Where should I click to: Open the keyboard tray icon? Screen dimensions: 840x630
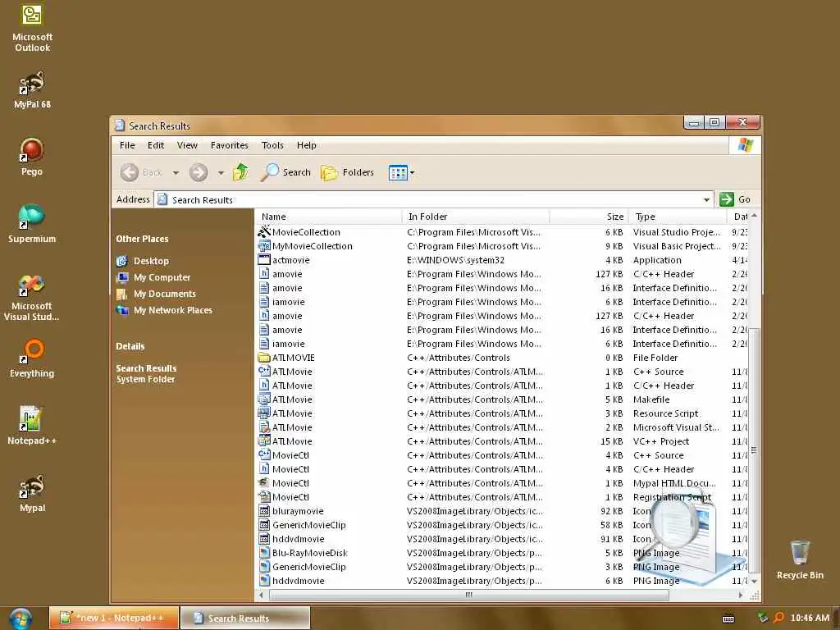coord(728,619)
